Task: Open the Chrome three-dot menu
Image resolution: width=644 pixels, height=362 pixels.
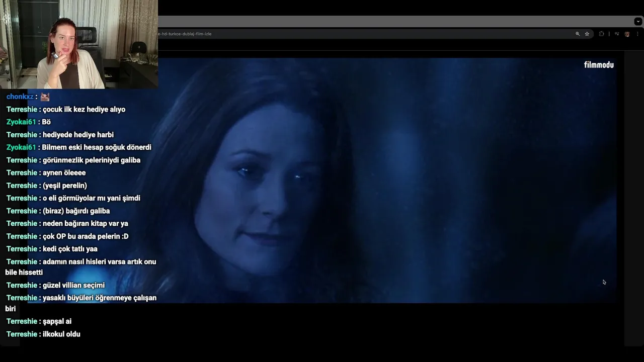Action: tap(638, 34)
